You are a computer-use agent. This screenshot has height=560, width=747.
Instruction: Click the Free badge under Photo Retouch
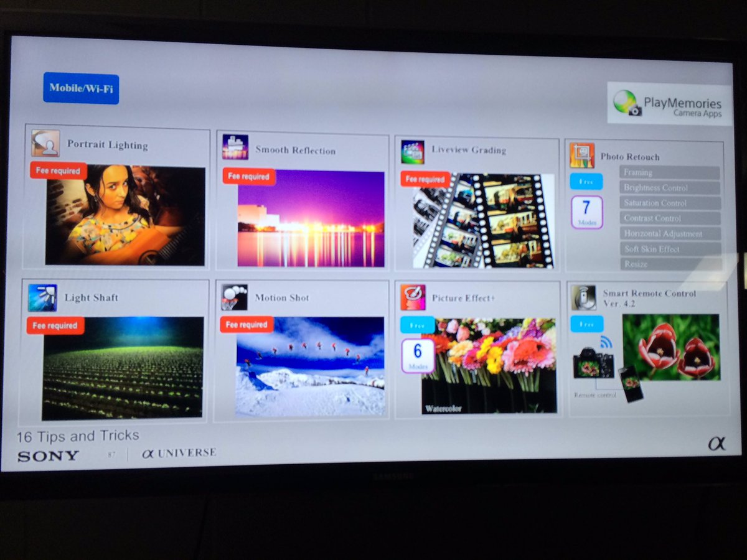586,182
